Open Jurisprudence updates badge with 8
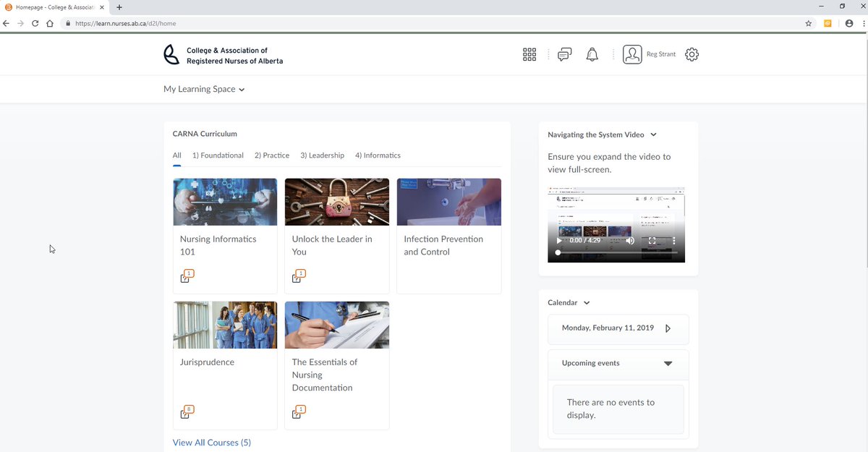868x452 pixels. point(187,412)
